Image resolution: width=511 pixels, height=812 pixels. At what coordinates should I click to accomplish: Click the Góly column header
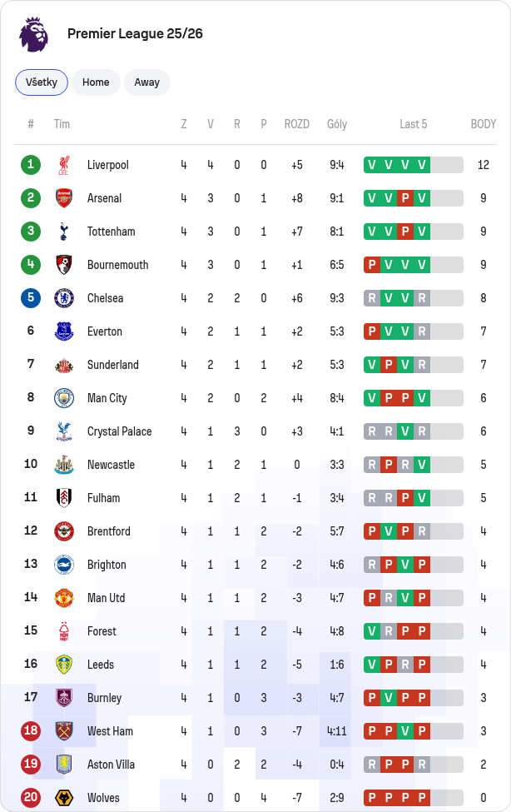[x=337, y=124]
